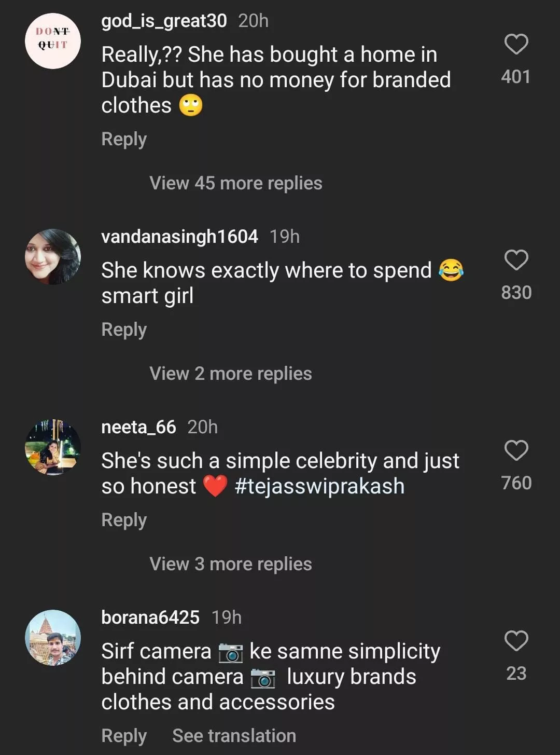Tap "See translation" under borana6425's comment
This screenshot has height=755, width=560.
[234, 736]
